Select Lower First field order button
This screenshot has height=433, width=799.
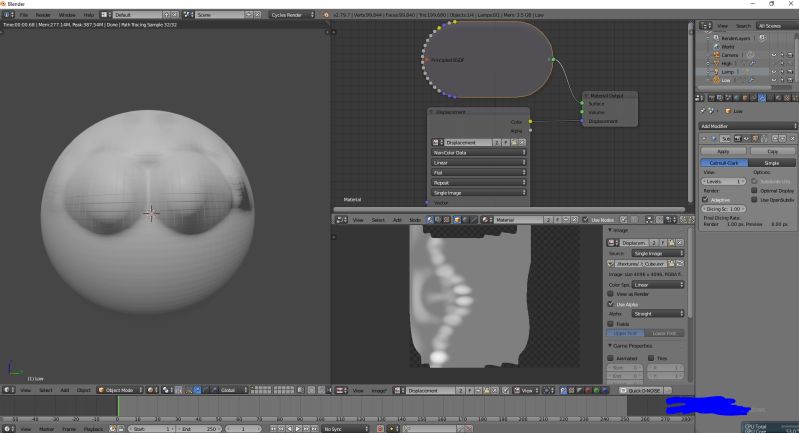664,333
